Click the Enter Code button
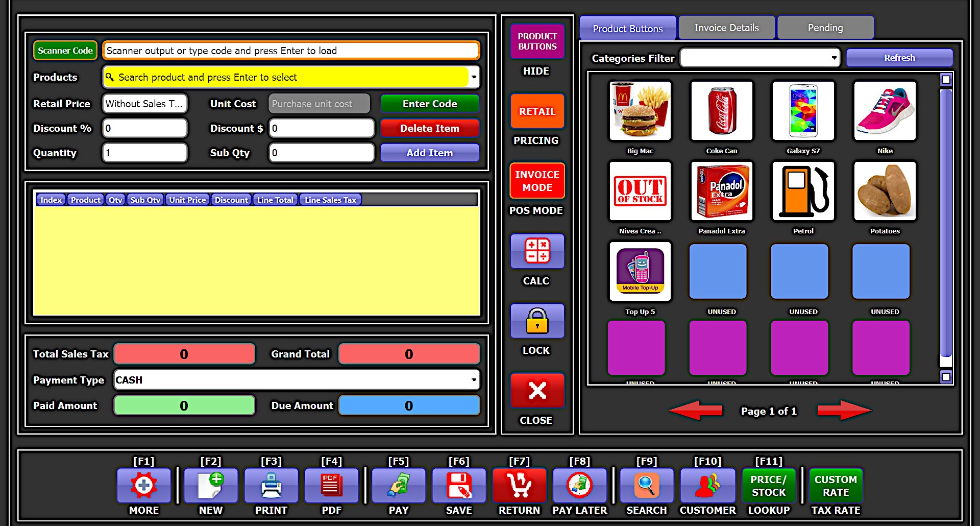980x526 pixels. [430, 104]
